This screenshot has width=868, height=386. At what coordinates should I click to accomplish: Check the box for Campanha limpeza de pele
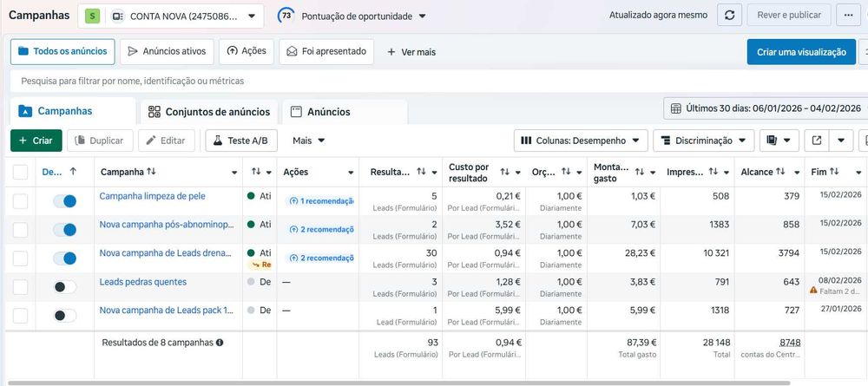[x=21, y=200]
